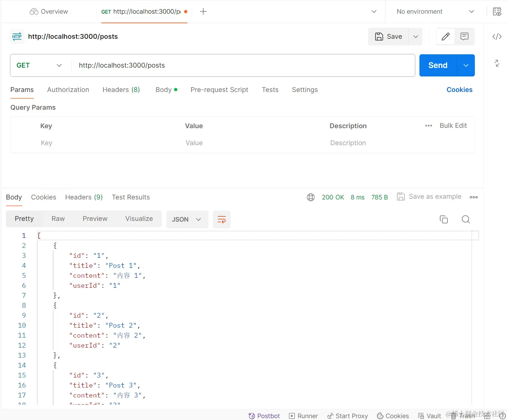
Task: Open the request Headers (8) tab
Action: pyautogui.click(x=121, y=90)
